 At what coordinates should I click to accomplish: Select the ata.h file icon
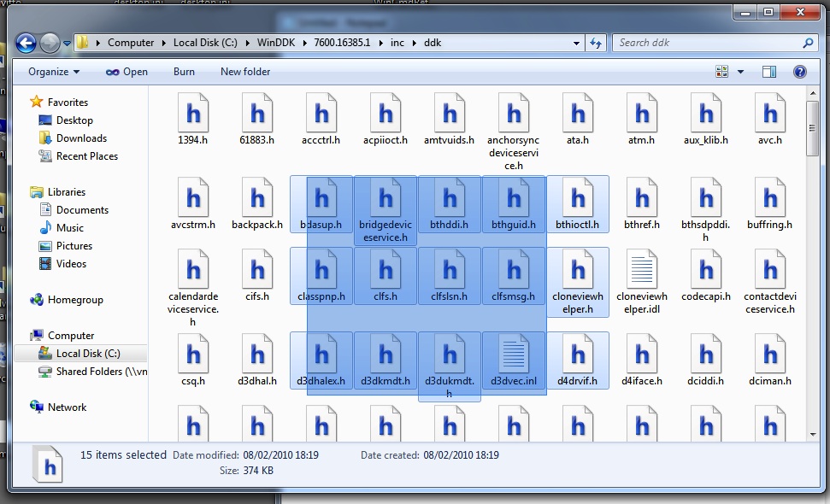click(578, 113)
